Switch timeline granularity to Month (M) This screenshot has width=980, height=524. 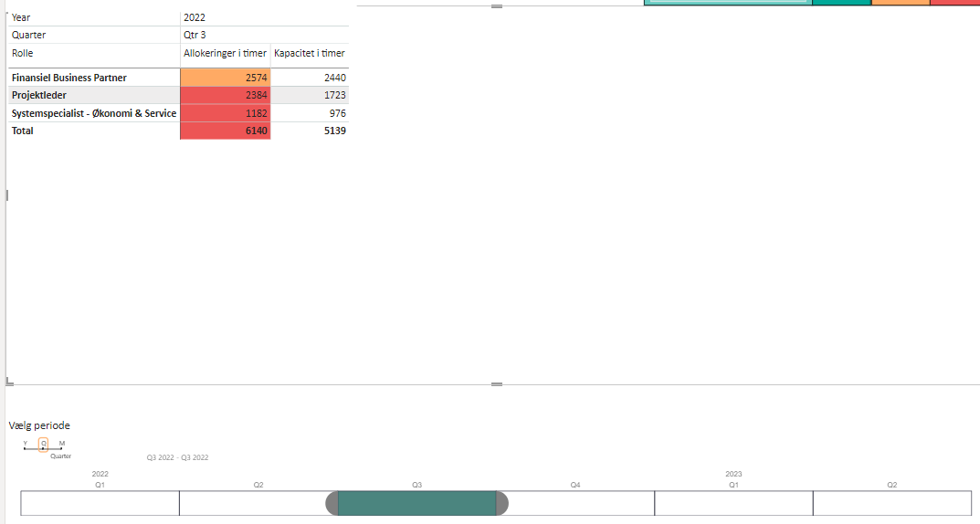point(61,444)
